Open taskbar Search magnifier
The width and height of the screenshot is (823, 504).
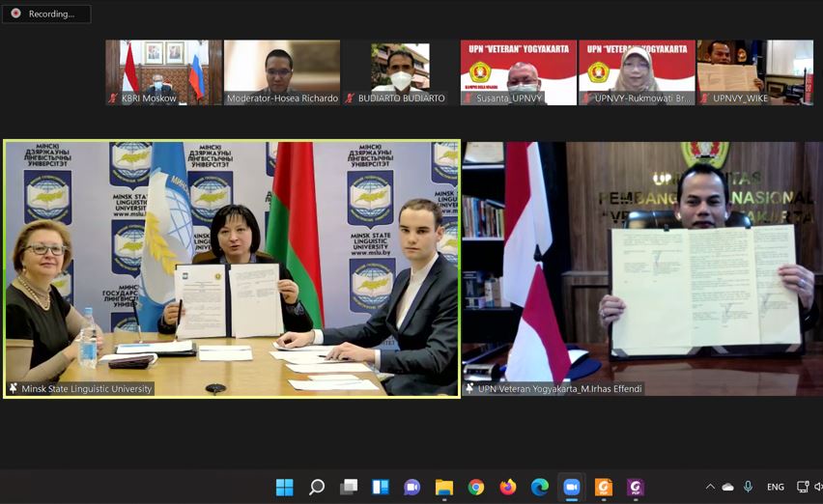pyautogui.click(x=317, y=487)
